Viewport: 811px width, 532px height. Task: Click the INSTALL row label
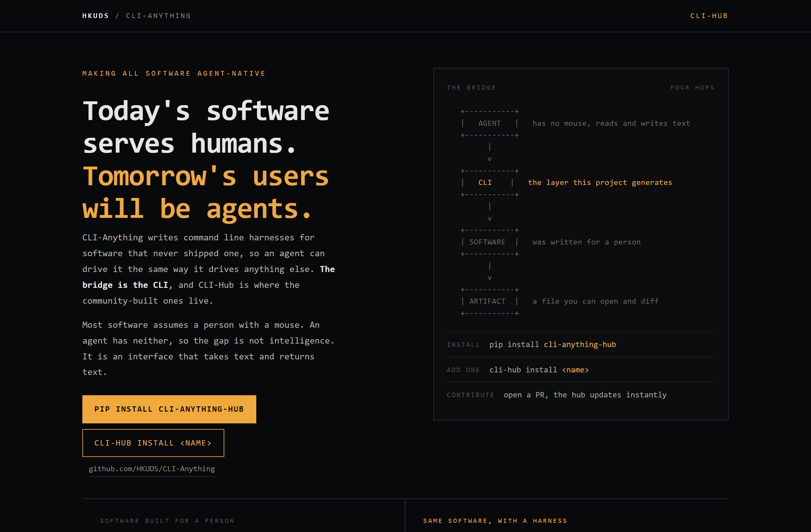(463, 345)
